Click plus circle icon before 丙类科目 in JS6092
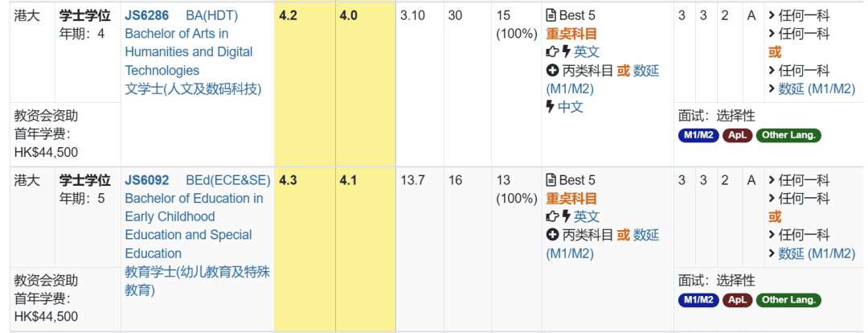This screenshot has width=868, height=333. click(552, 235)
